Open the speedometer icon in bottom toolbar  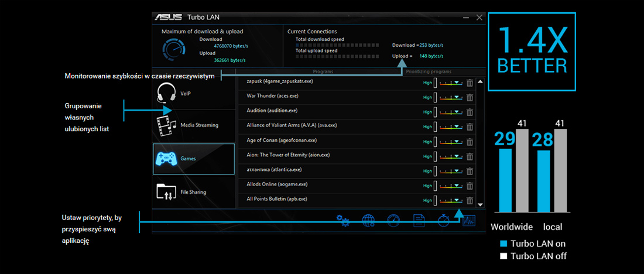click(x=393, y=221)
